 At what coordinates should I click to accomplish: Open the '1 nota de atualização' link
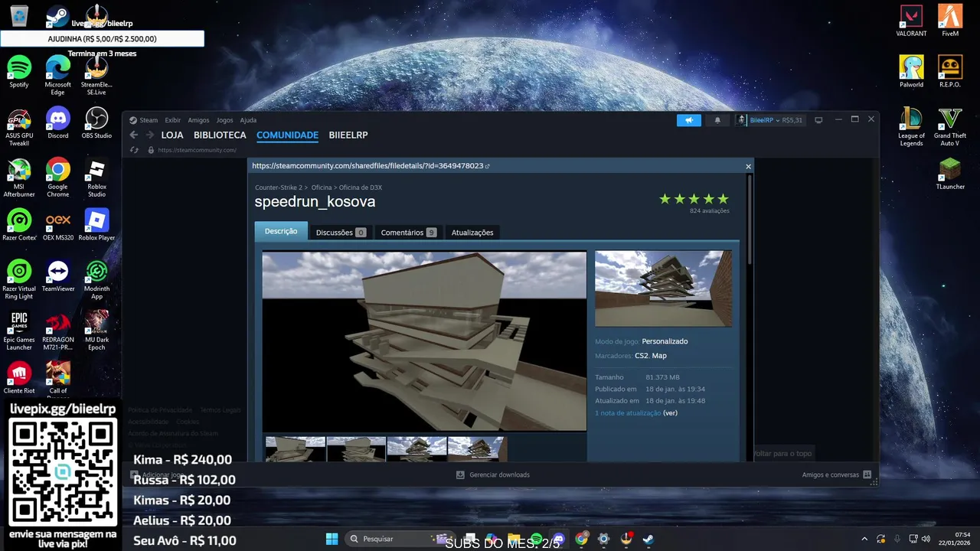click(628, 413)
